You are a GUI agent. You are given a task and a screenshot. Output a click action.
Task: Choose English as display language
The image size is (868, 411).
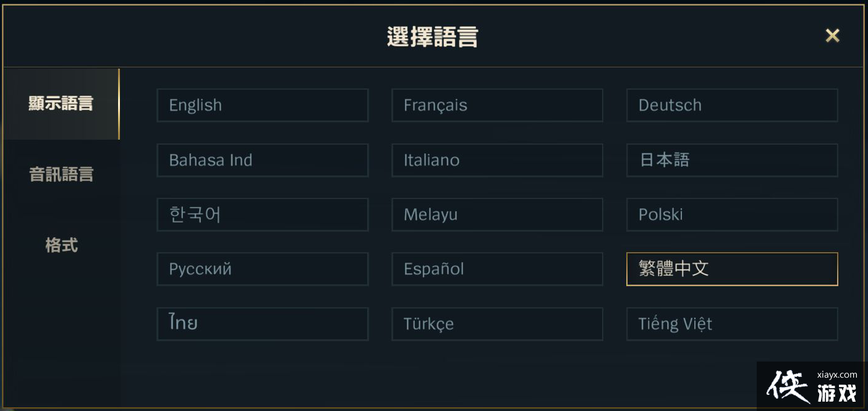(x=262, y=105)
